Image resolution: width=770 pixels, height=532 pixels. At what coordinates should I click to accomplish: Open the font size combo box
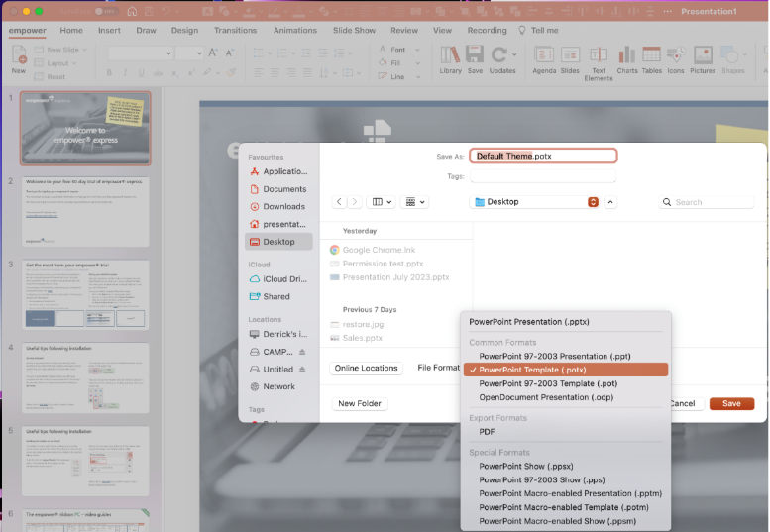189,53
